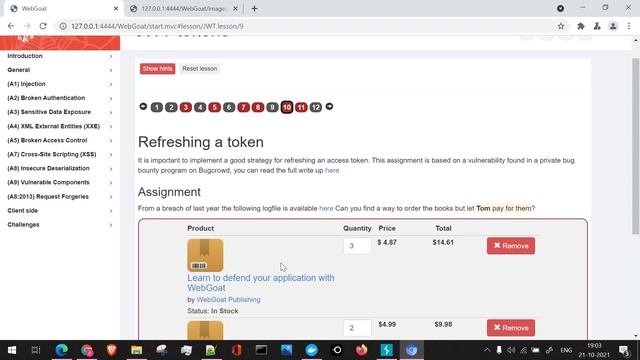
Task: Open (A8:2013) Request Forgeries menu
Action: pyautogui.click(x=60, y=197)
